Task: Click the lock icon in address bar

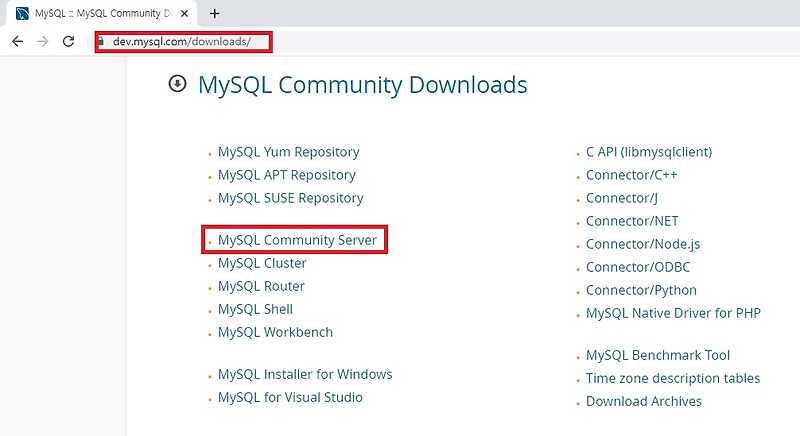Action: 101,41
